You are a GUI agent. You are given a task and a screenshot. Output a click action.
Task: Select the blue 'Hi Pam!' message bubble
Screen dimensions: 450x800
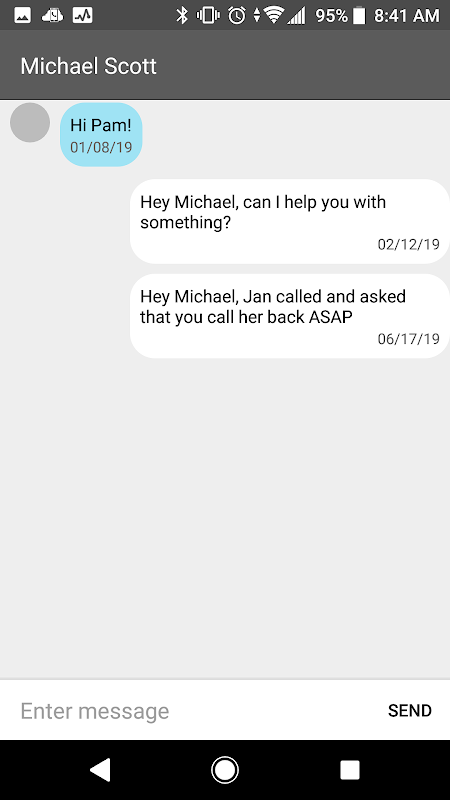[x=101, y=135]
